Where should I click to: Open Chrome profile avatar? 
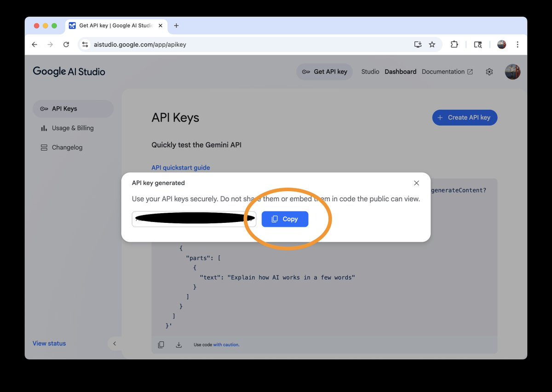pos(501,45)
